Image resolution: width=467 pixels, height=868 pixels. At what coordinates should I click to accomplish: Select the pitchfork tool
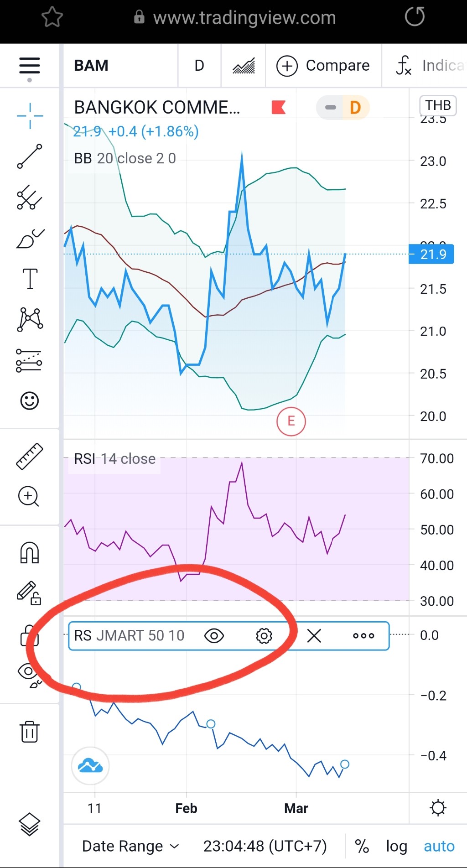[x=30, y=197]
